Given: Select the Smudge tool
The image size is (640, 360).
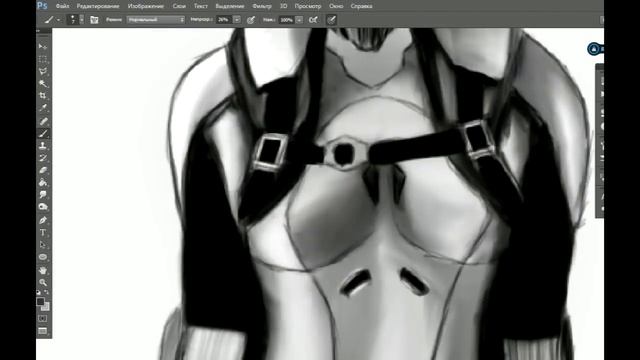Looking at the screenshot, I should coord(42,195).
